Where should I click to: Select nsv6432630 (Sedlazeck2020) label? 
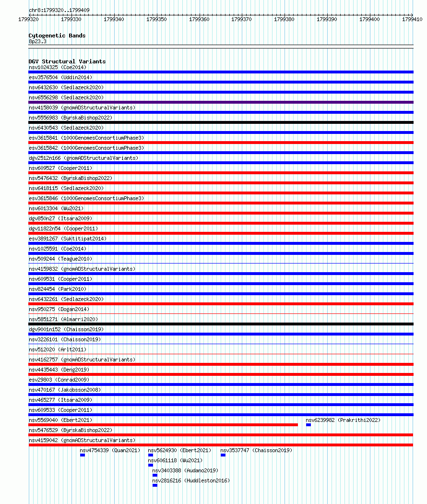tap(66, 87)
